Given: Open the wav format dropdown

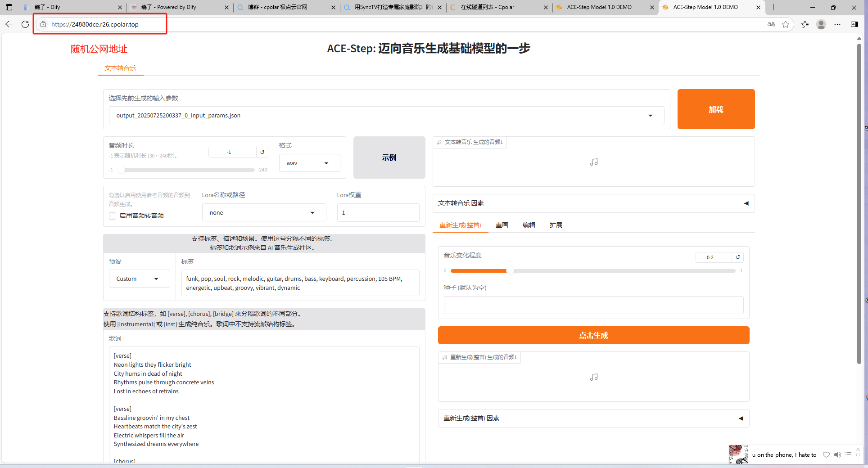Looking at the screenshot, I should point(309,163).
